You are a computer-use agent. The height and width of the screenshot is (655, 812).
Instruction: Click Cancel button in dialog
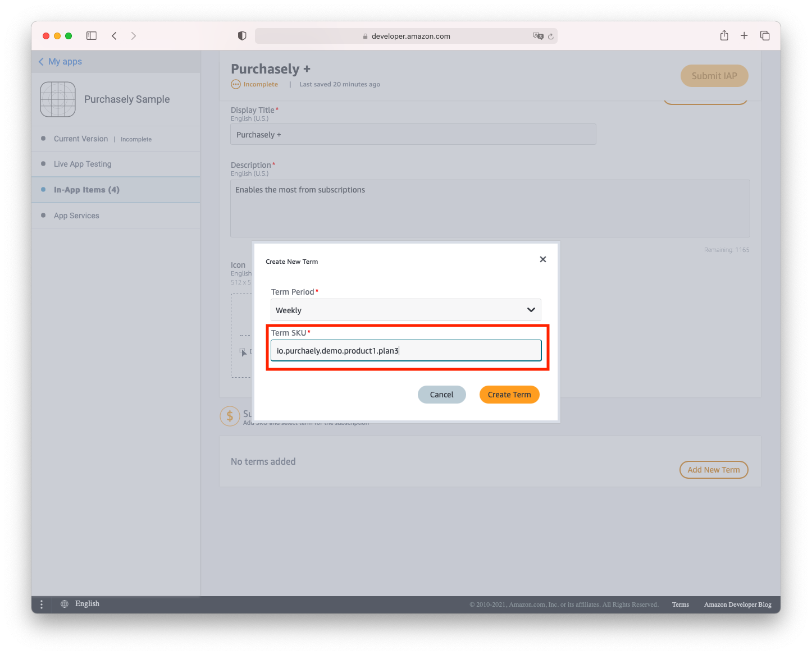click(x=442, y=395)
